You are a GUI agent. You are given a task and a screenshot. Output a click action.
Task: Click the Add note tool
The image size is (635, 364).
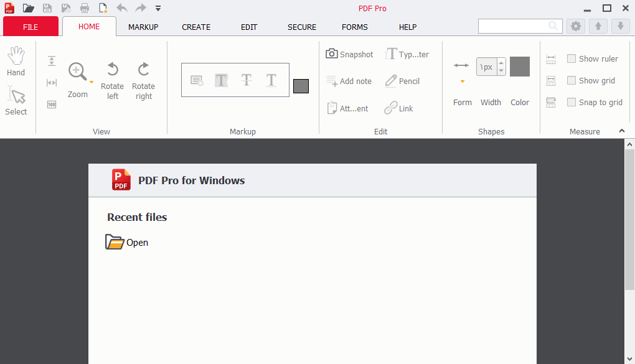point(349,81)
